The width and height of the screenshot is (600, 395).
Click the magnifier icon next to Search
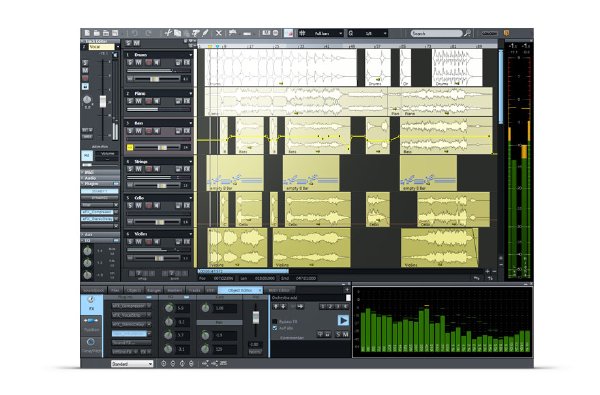click(468, 33)
